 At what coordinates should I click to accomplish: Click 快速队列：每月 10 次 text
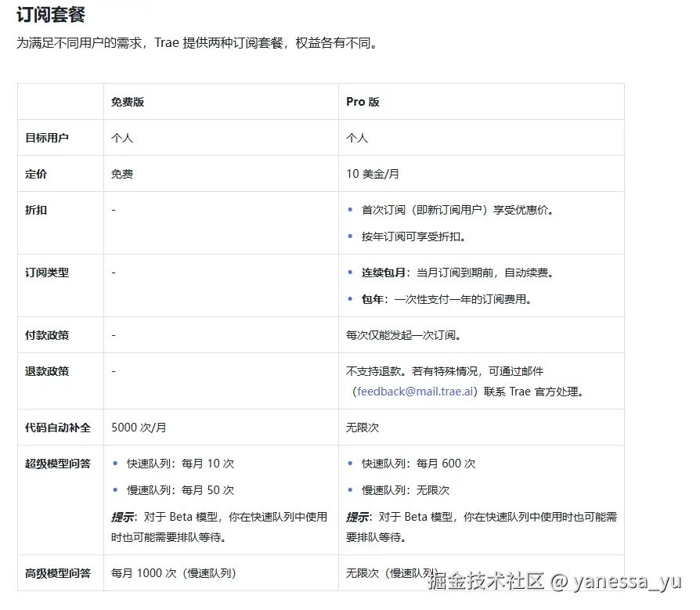coord(180,464)
